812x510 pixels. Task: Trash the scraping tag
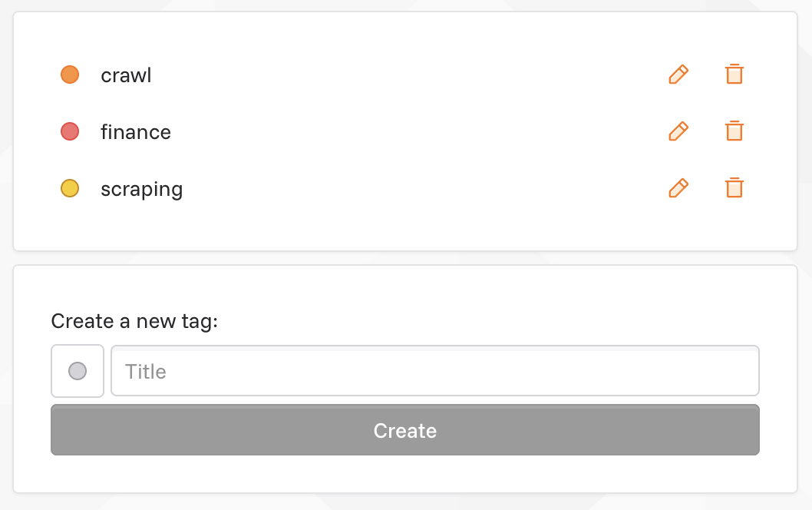pyautogui.click(x=734, y=188)
